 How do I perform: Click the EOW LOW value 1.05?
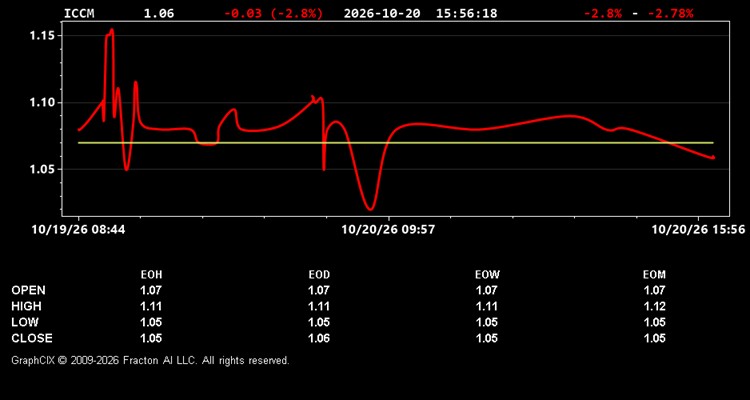486,322
